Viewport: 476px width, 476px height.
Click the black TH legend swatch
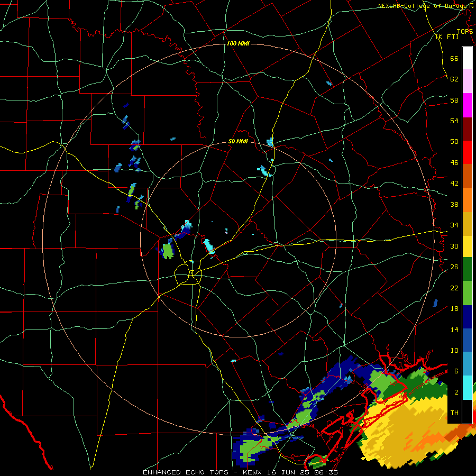(467, 411)
